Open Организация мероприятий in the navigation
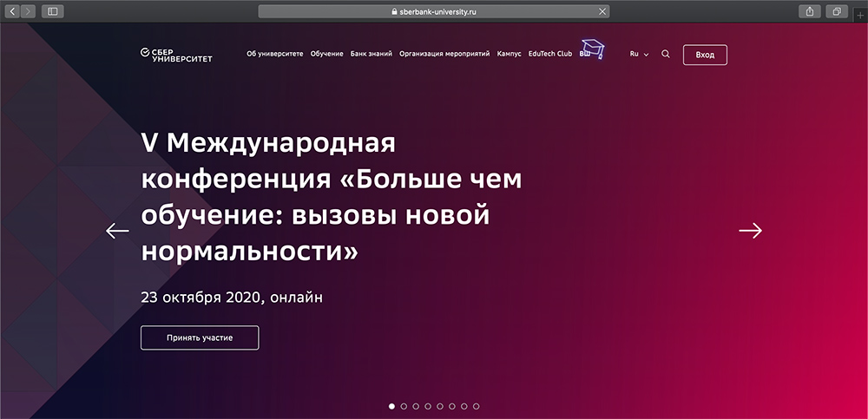 [444, 55]
